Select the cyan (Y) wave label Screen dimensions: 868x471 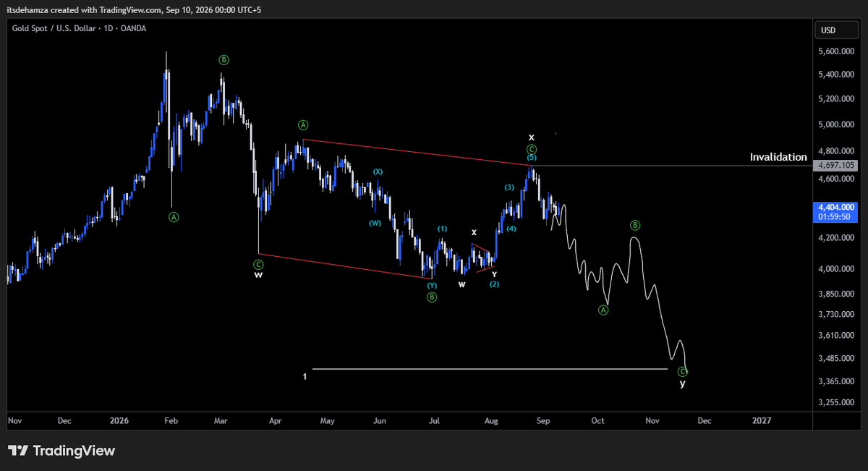(x=432, y=285)
